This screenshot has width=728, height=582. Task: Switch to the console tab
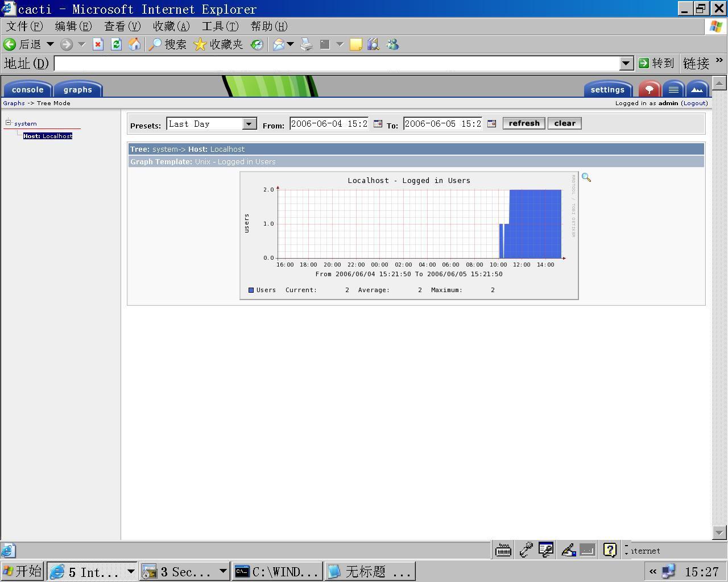pyautogui.click(x=27, y=89)
